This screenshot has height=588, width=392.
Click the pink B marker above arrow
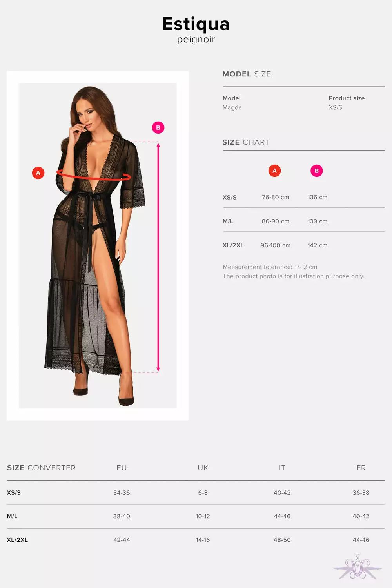[x=158, y=127]
